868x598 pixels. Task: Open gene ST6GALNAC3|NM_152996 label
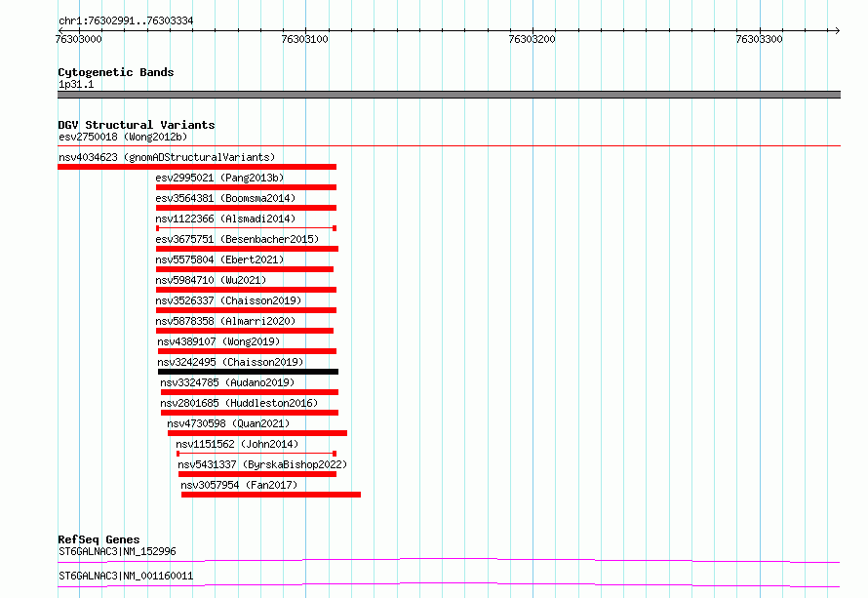(117, 551)
